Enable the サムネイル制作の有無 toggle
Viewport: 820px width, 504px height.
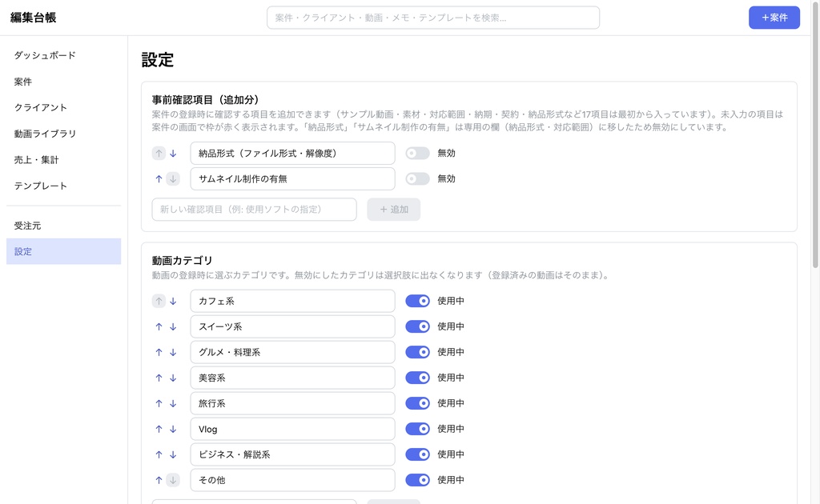pyautogui.click(x=417, y=178)
